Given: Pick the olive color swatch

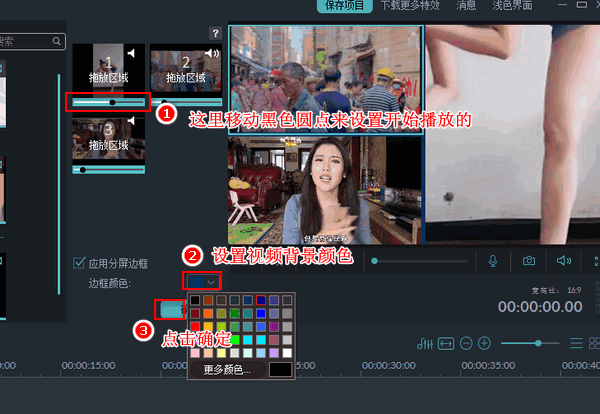Looking at the screenshot, I should pos(222,314).
